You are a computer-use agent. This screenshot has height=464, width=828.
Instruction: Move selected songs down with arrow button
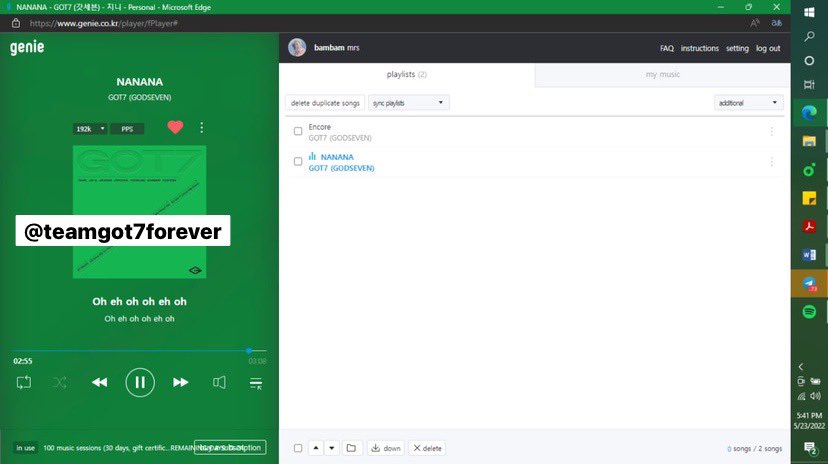pos(332,448)
